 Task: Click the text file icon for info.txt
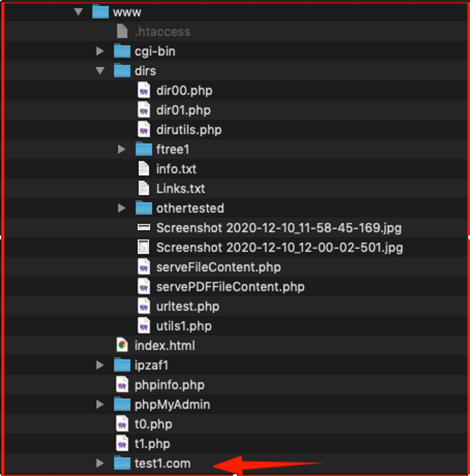[144, 169]
